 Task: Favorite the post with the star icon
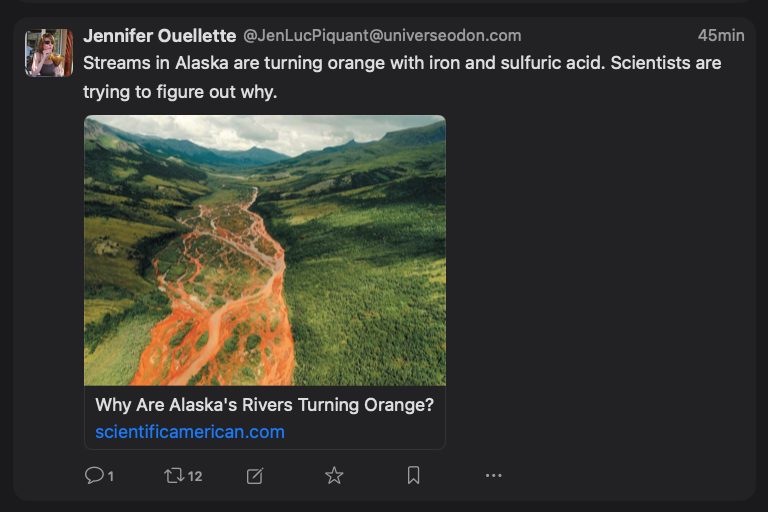[334, 476]
